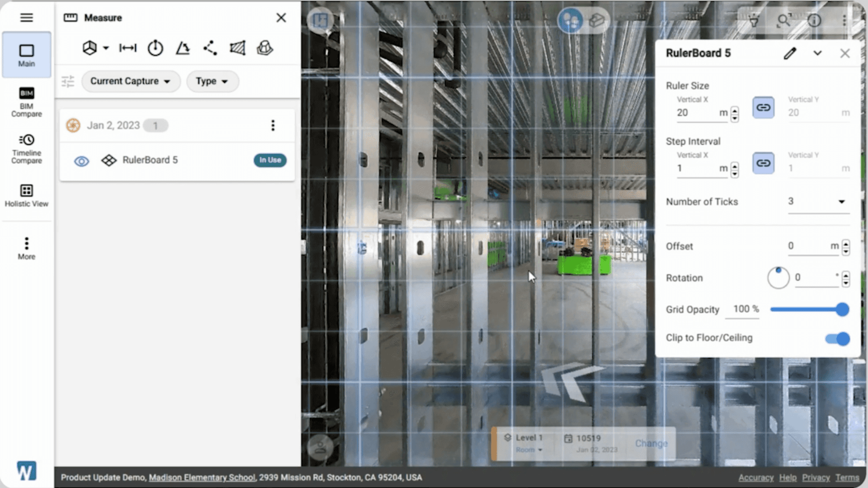The width and height of the screenshot is (868, 488).
Task: Open the Timeline Compare tab
Action: pyautogui.click(x=26, y=149)
